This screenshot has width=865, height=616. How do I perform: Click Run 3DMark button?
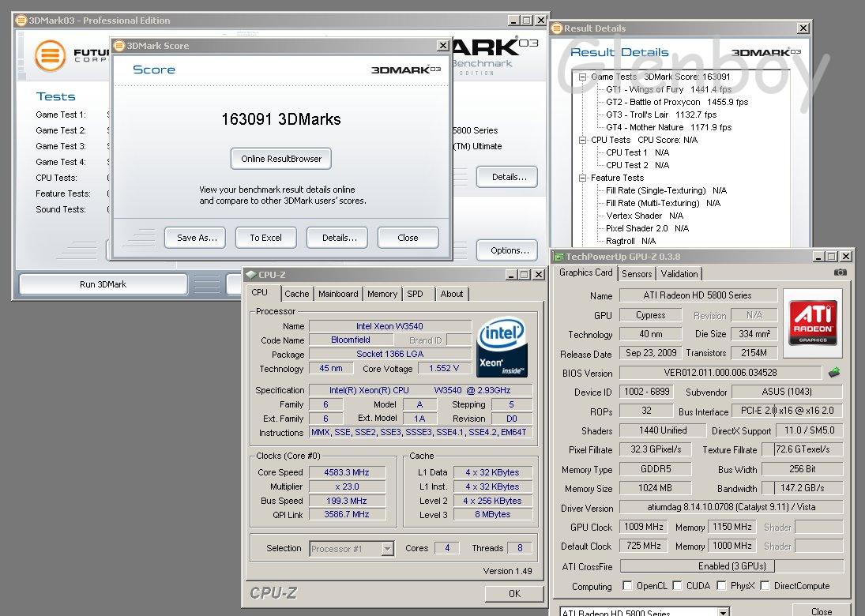[103, 284]
